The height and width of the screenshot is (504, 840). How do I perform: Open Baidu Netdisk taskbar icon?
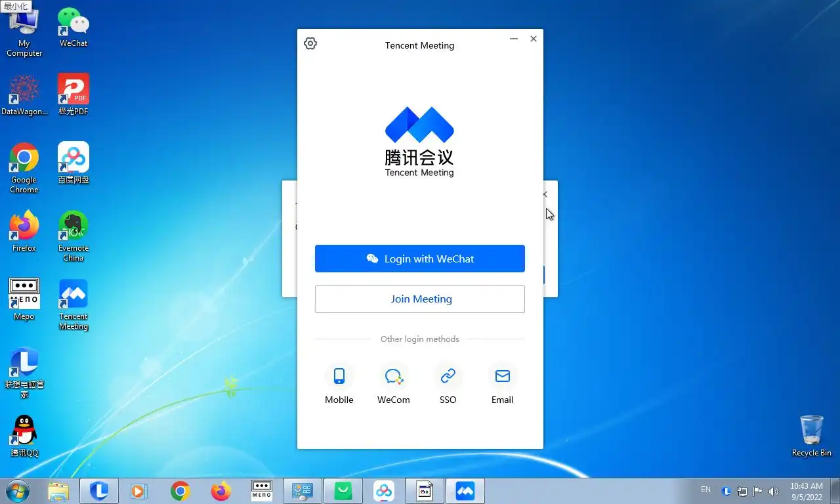tap(384, 491)
